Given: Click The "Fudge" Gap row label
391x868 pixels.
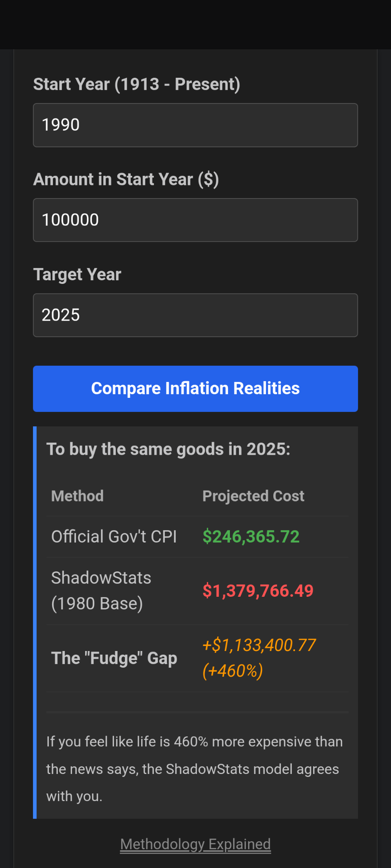Looking at the screenshot, I should click(114, 658).
